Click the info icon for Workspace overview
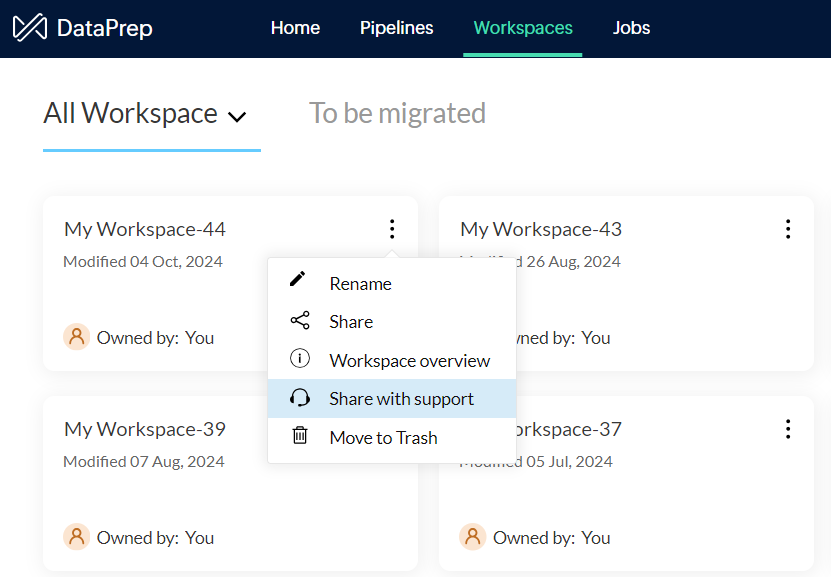Screen dimensions: 831x577 [x=299, y=359]
